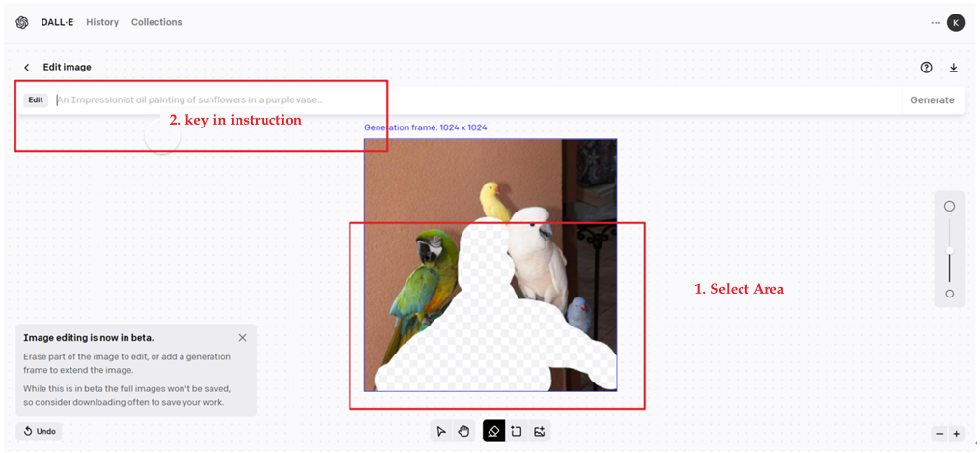Zoom out with the minus button
The width and height of the screenshot is (980, 453).
tap(940, 433)
